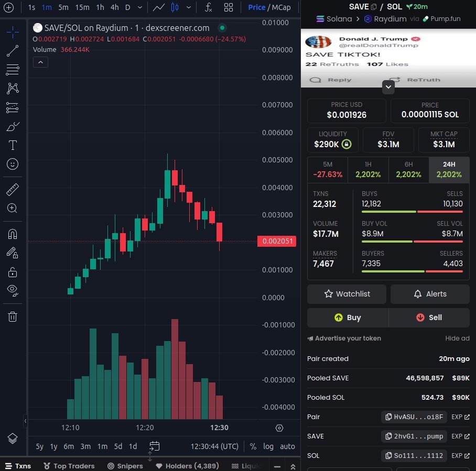Open the chart layout grid selector
Viewport: 476px width, 471px height.
tap(228, 7)
